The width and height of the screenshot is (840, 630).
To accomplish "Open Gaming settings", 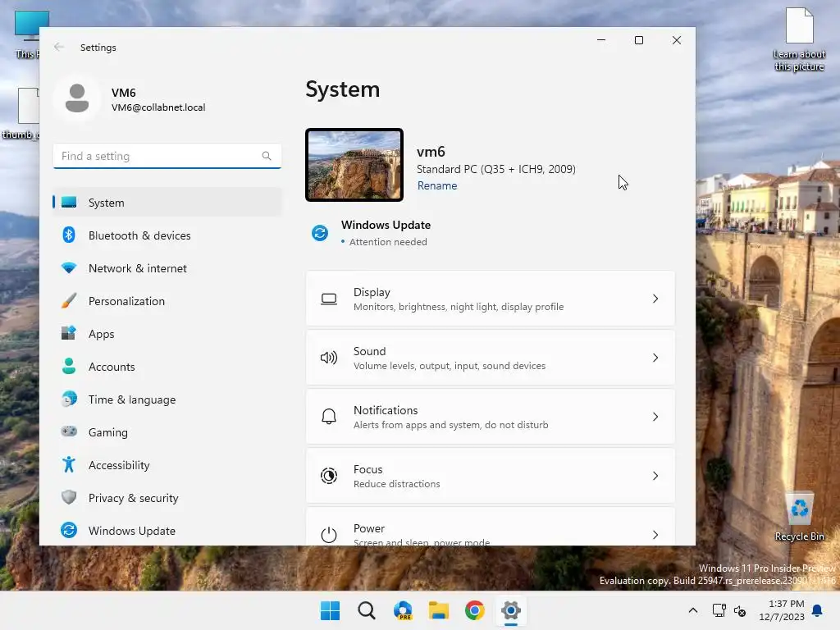I will pos(167,432).
